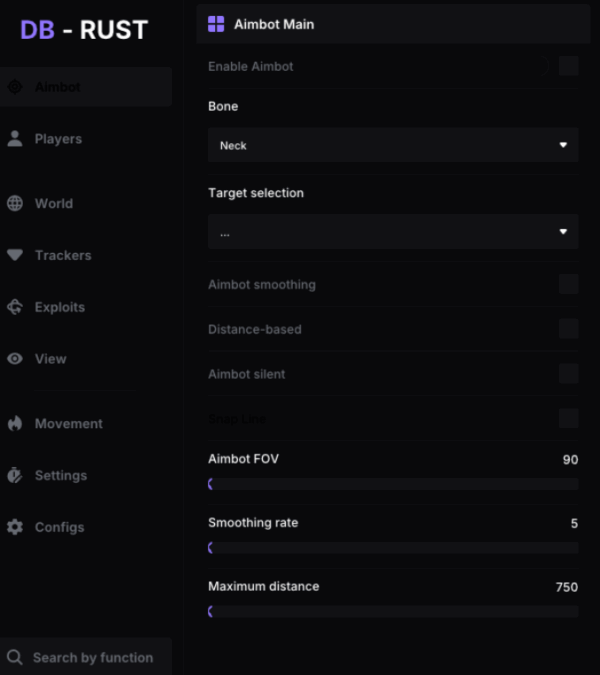
Task: Click the Maximum distance slider track
Action: [x=393, y=611]
